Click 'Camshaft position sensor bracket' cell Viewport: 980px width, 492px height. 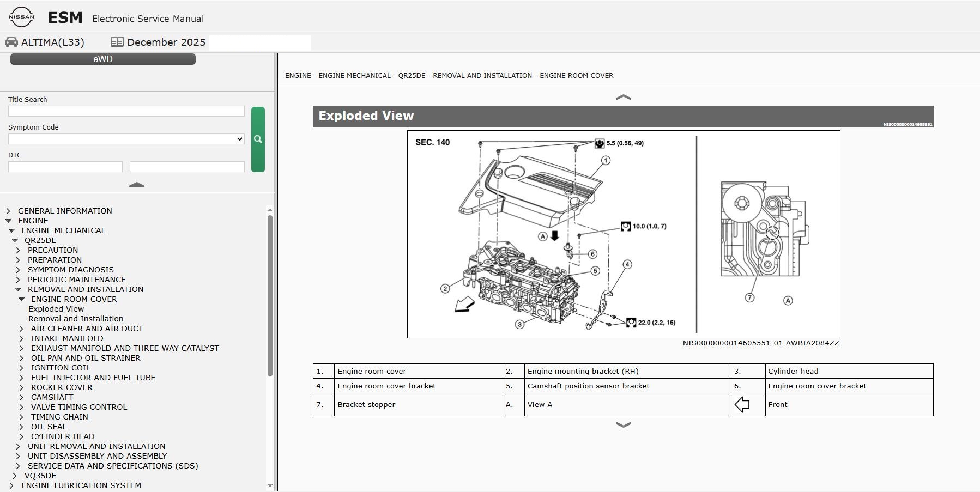[627, 386]
